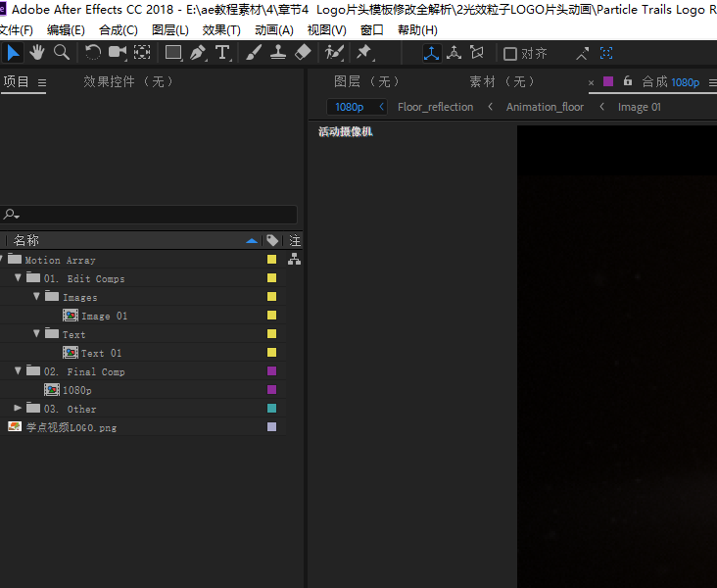Select the Rotation tool
Viewport: 717px width, 588px height.
point(93,53)
